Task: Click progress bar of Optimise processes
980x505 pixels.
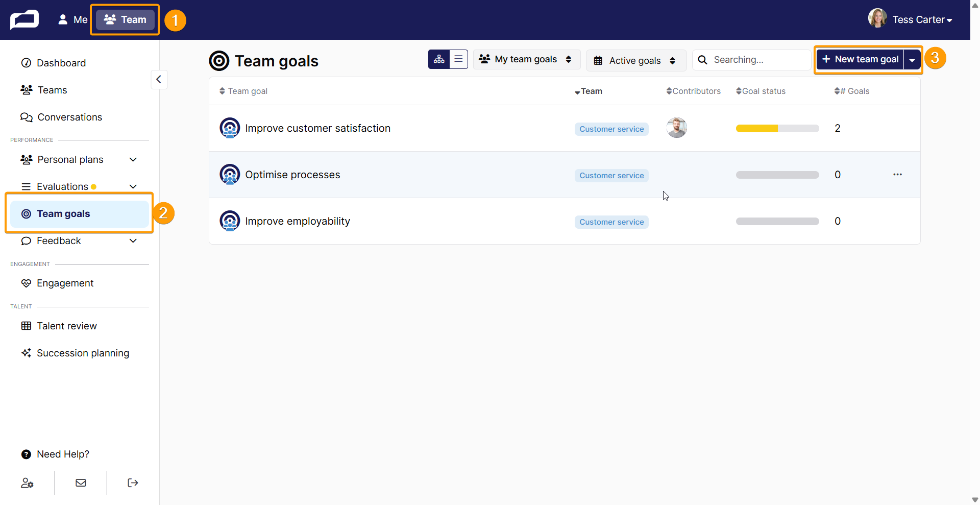Action: point(777,175)
